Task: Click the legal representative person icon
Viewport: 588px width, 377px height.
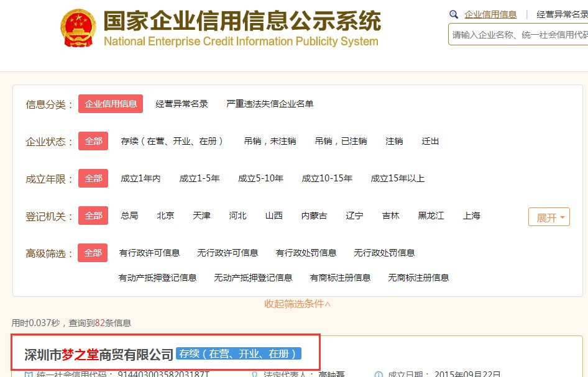Action: [255, 373]
